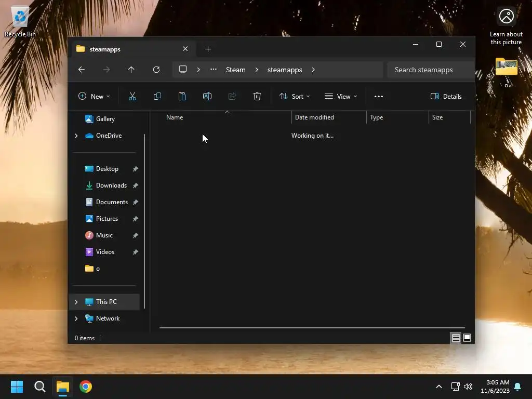Click the Delete trash icon
This screenshot has height=399, width=532.
[x=257, y=96]
